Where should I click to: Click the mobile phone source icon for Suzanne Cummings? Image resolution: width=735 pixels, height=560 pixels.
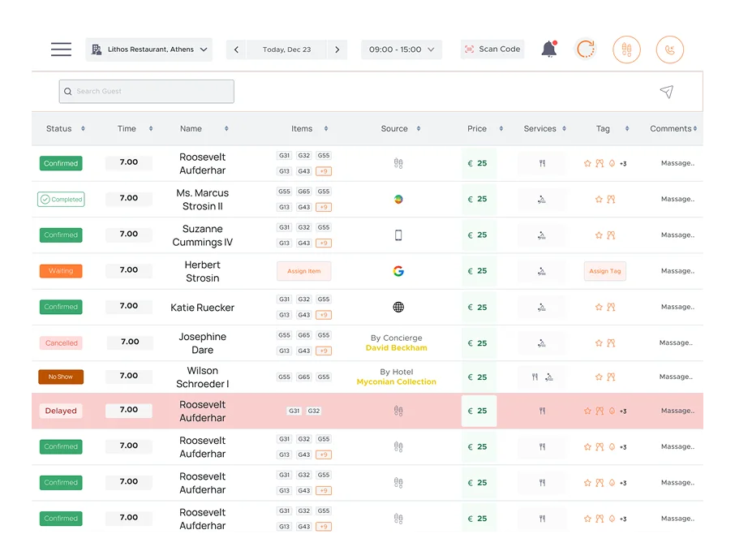click(398, 235)
